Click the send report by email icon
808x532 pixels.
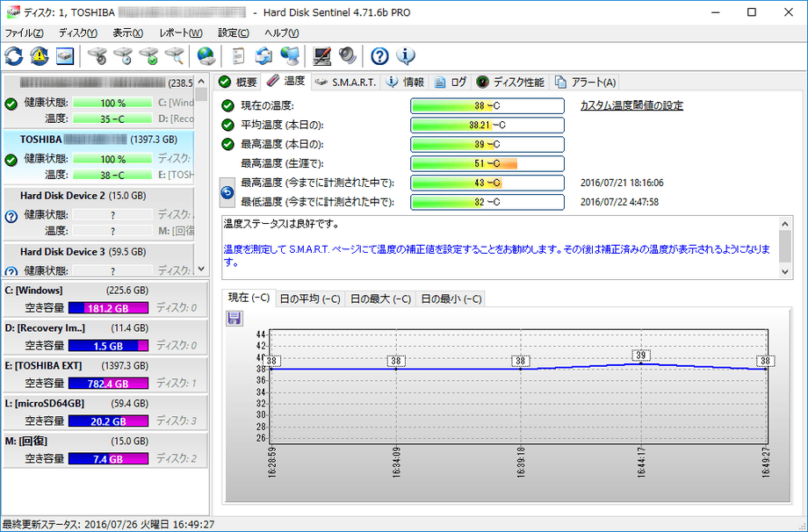pyautogui.click(x=263, y=55)
